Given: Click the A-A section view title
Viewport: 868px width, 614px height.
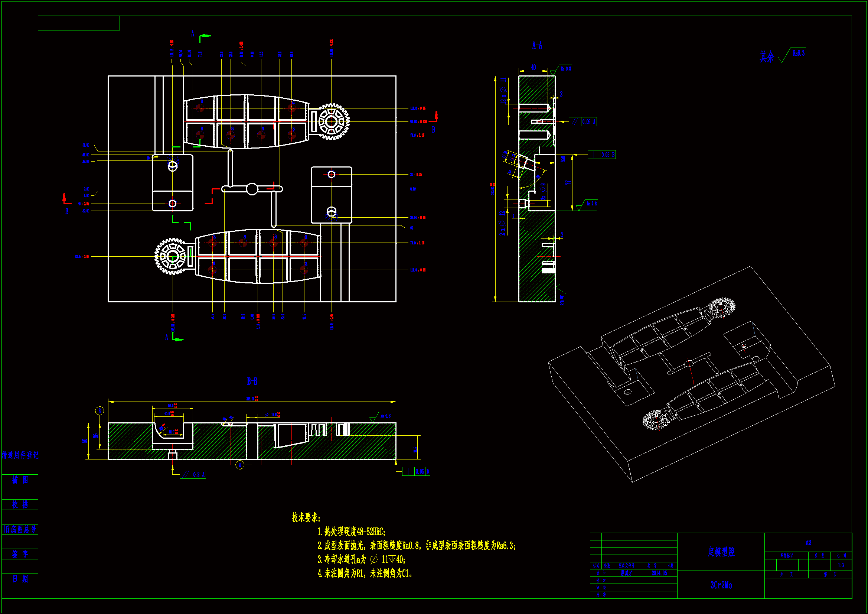Looking at the screenshot, I should 537,46.
